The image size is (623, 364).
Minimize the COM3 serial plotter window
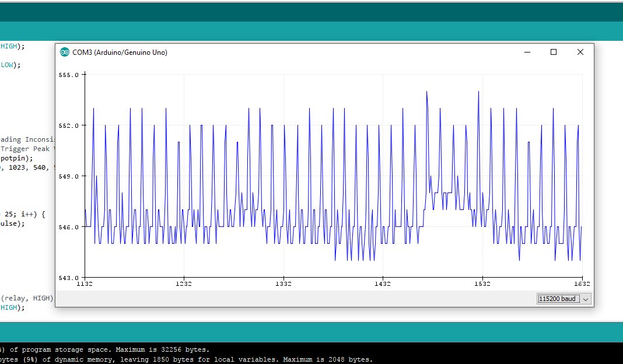pos(527,52)
